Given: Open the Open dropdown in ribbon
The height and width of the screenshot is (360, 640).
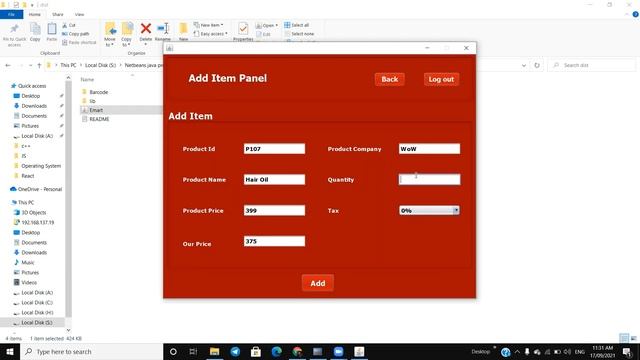Looking at the screenshot, I should click(x=267, y=25).
